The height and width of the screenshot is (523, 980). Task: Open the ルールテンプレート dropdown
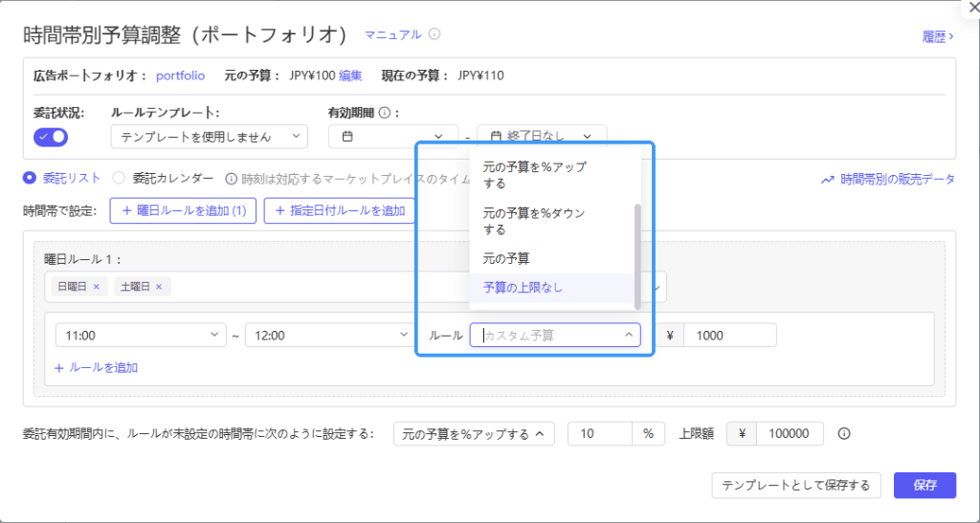210,137
